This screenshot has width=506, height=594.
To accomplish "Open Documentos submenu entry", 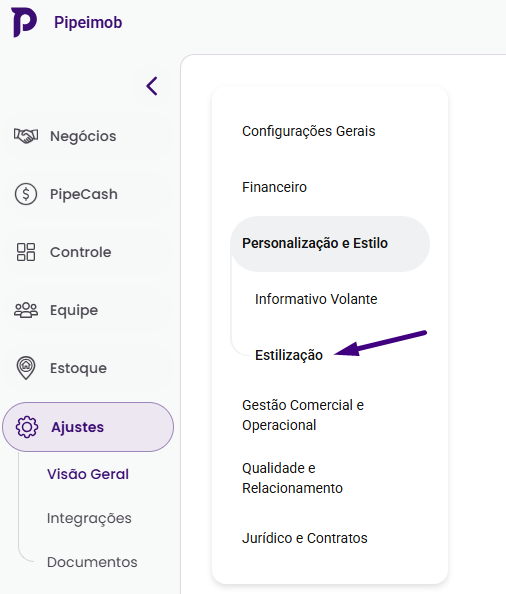I will (x=92, y=562).
